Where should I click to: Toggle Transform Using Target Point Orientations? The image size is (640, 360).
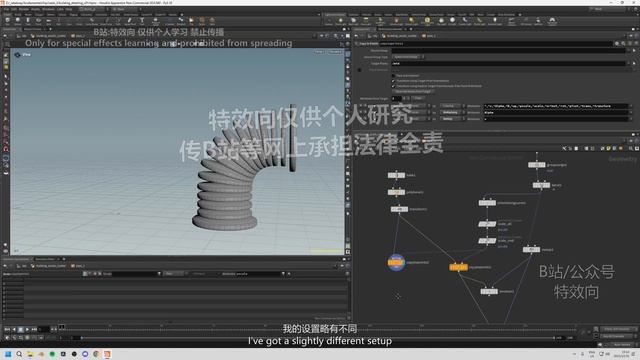click(x=393, y=81)
